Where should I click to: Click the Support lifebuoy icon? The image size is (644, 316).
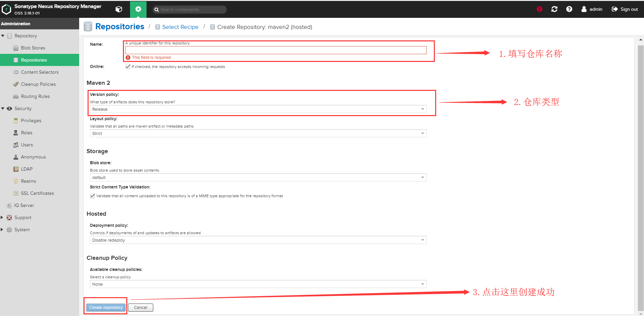[x=9, y=218]
